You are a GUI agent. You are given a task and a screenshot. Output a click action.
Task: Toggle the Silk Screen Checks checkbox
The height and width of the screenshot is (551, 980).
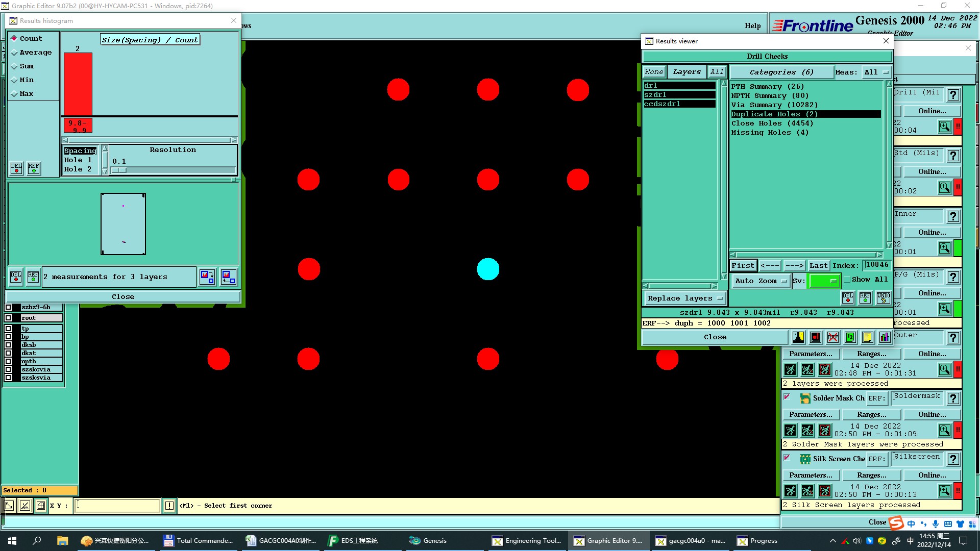787,458
